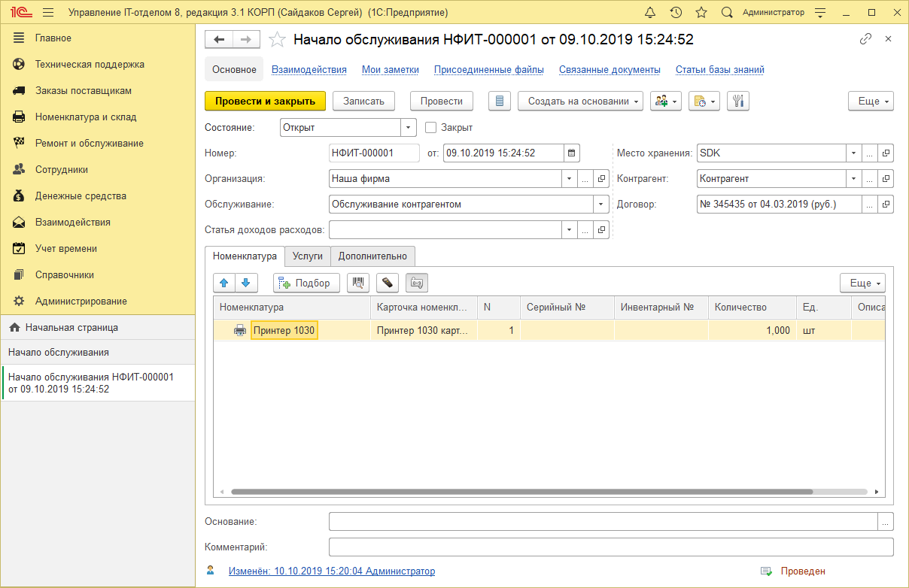This screenshot has height=588, width=909.
Task: Click the document register structure icon
Action: pos(499,101)
